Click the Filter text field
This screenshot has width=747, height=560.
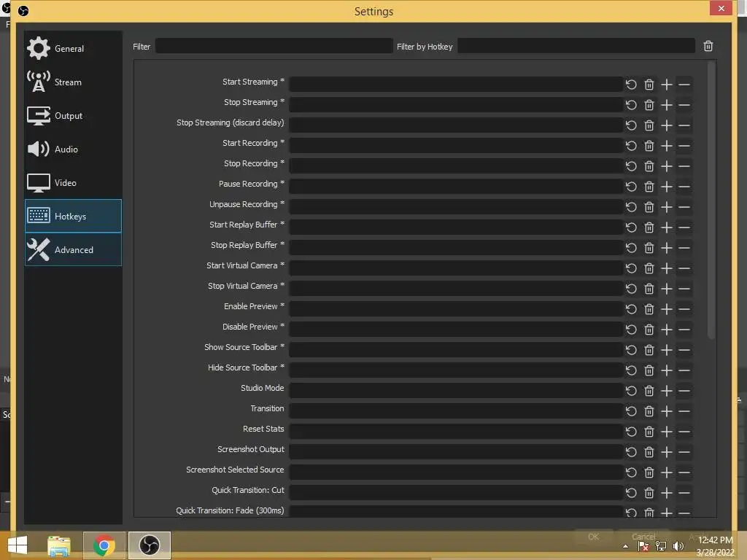click(x=274, y=46)
